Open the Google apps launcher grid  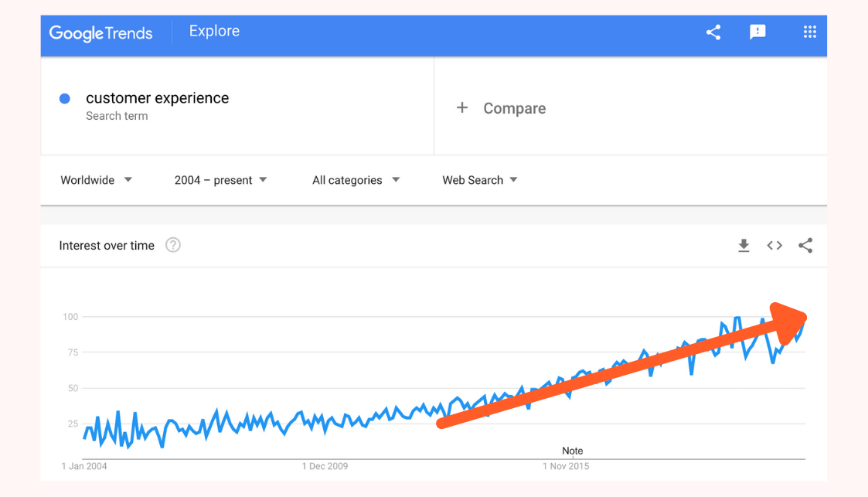point(809,32)
